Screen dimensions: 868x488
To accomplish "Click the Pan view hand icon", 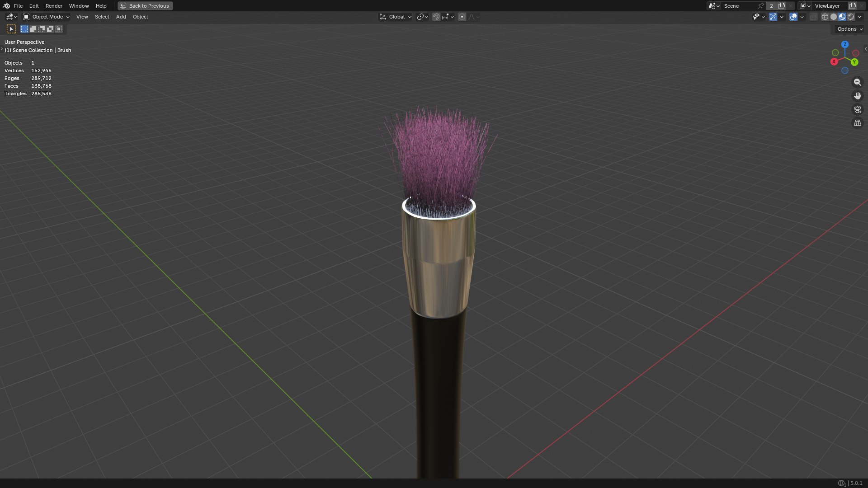I will click(x=857, y=96).
